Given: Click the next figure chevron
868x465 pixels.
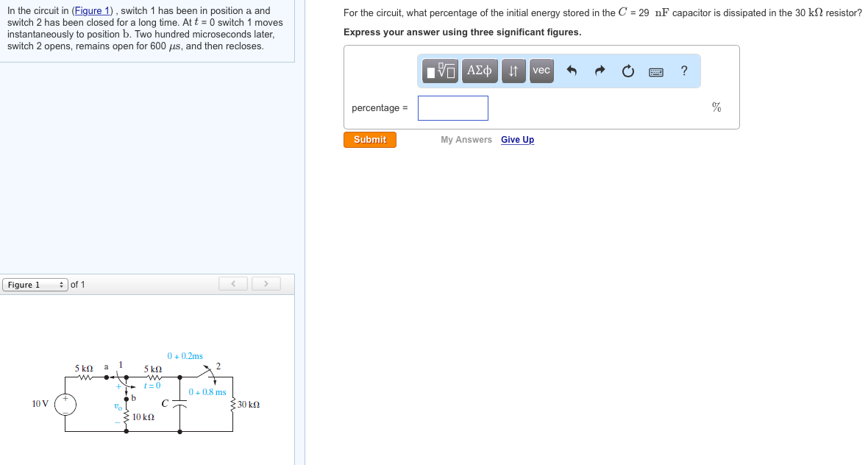Looking at the screenshot, I should pos(266,283).
